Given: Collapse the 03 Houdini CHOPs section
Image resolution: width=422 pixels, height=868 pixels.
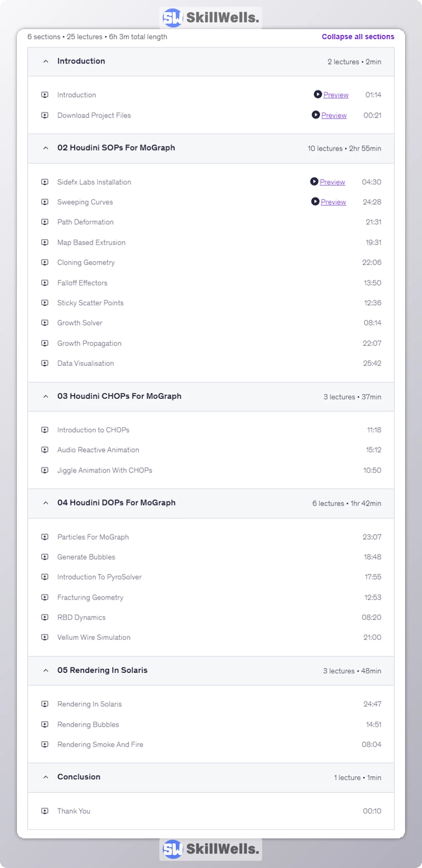Looking at the screenshot, I should 45,397.
